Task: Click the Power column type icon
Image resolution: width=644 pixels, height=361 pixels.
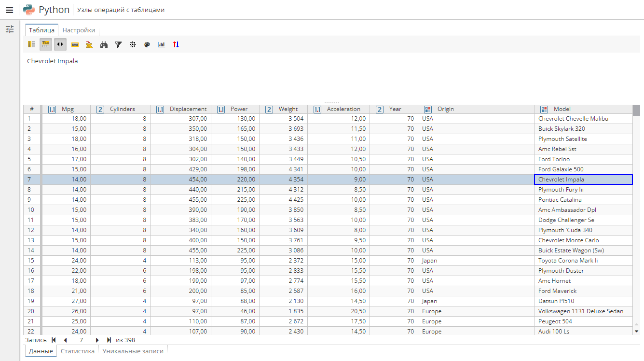Action: 221,110
